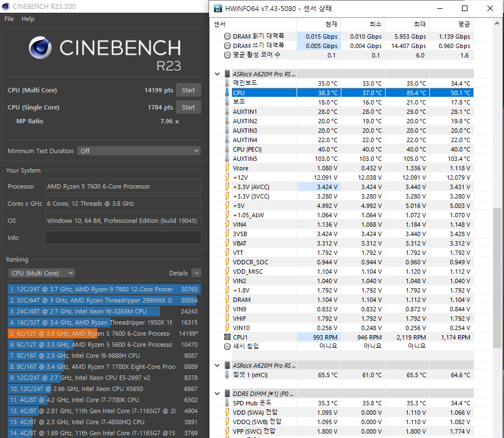504x438 pixels.
Task: Click the VDD (SWA) 전압 lightning icon
Action: click(x=227, y=413)
